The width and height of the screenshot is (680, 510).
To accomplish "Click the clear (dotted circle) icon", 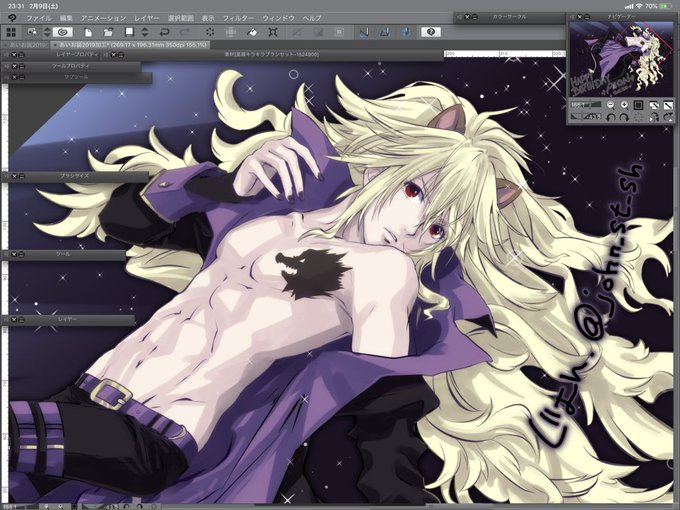I will pyautogui.click(x=210, y=32).
